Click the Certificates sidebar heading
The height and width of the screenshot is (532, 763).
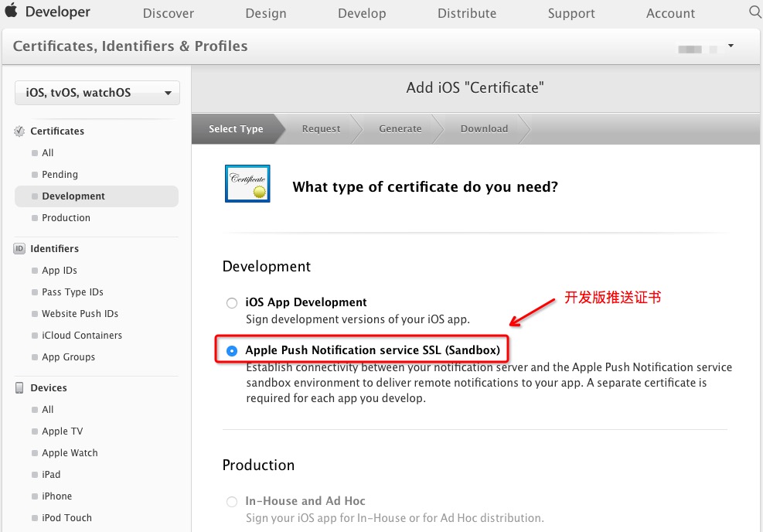57,131
